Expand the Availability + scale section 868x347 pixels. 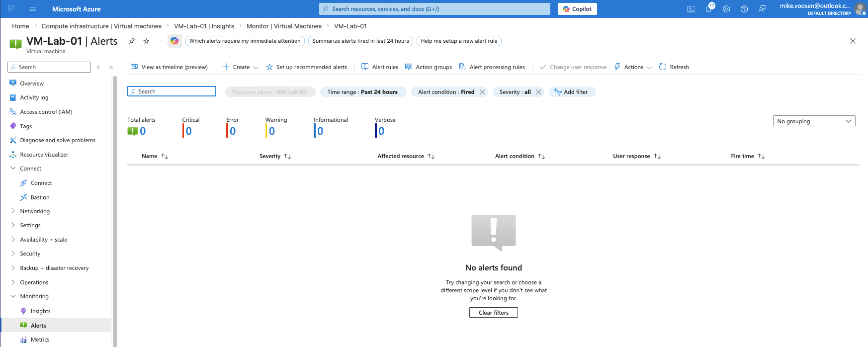pos(13,240)
